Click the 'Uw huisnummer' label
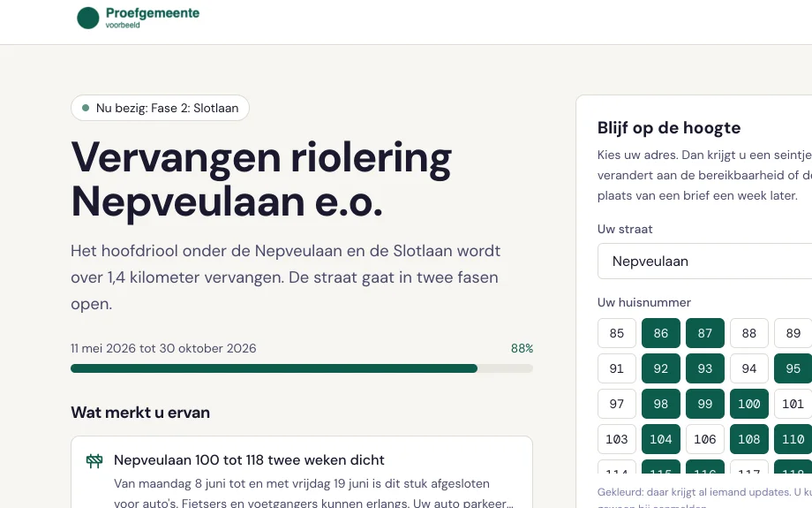This screenshot has width=812, height=508. [x=644, y=303]
